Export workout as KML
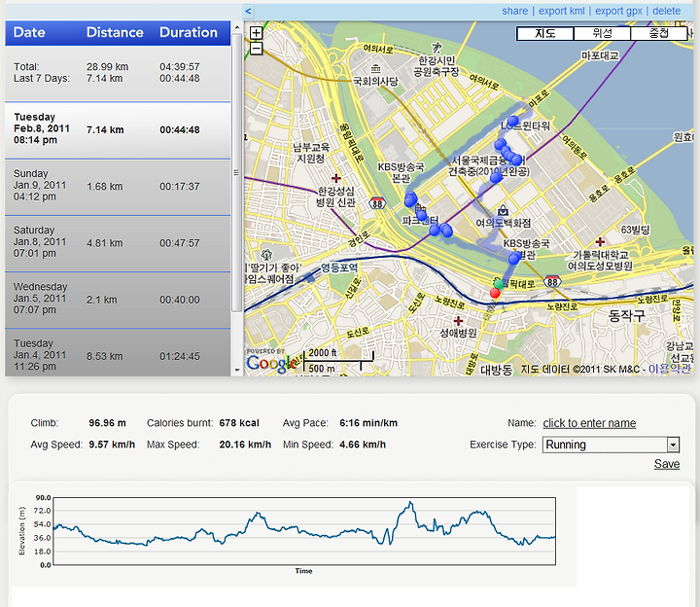700x607 pixels. click(562, 11)
